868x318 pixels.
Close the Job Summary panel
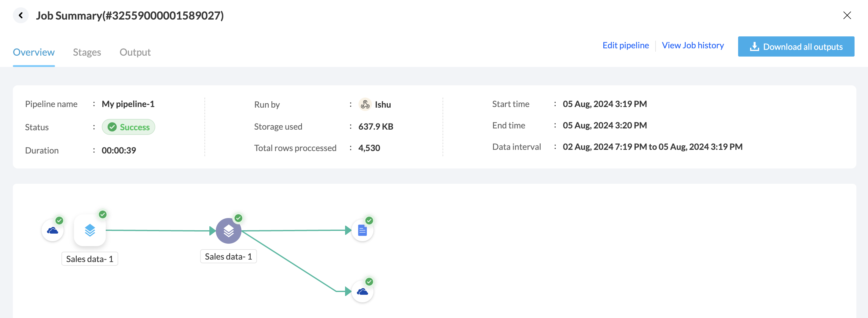tap(847, 16)
